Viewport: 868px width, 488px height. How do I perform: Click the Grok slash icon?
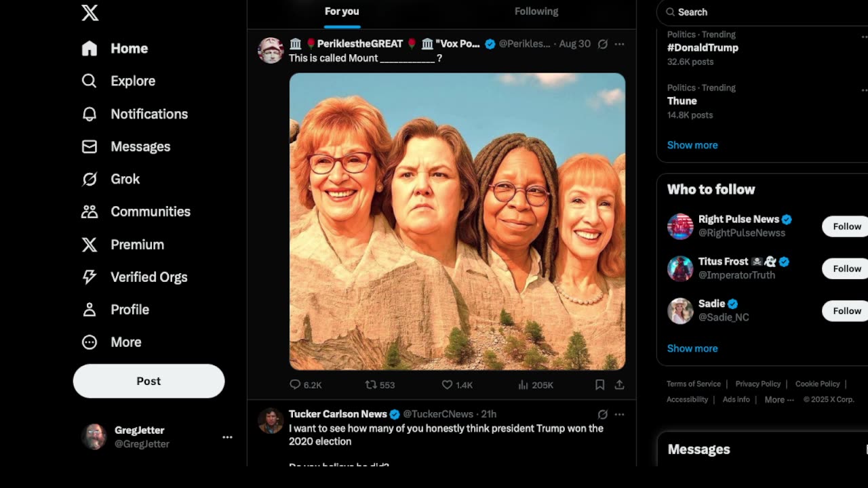[x=90, y=179]
